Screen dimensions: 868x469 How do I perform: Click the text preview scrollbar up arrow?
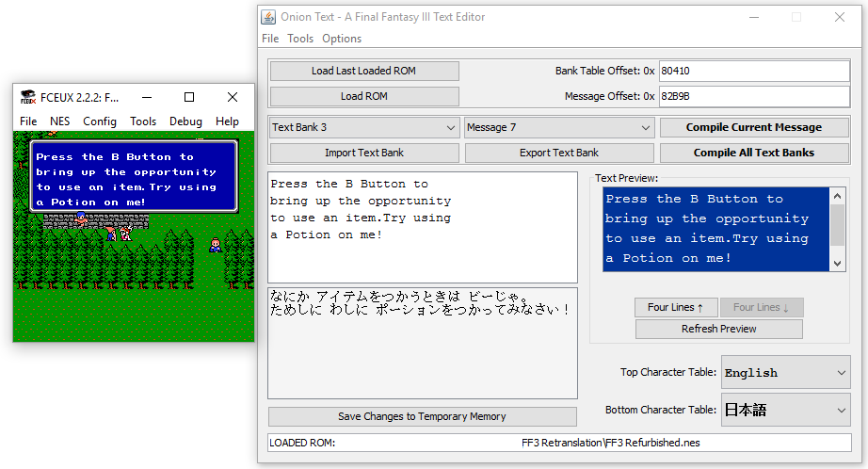pos(837,196)
